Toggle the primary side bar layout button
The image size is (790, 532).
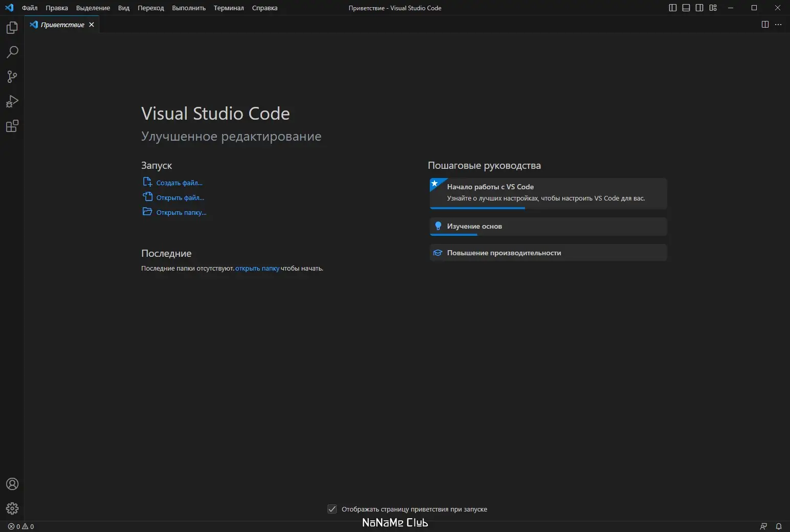click(673, 8)
